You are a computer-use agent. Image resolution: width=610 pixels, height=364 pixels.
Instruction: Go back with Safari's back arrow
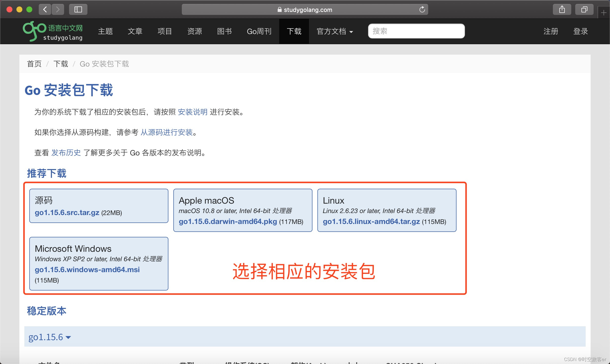click(45, 9)
